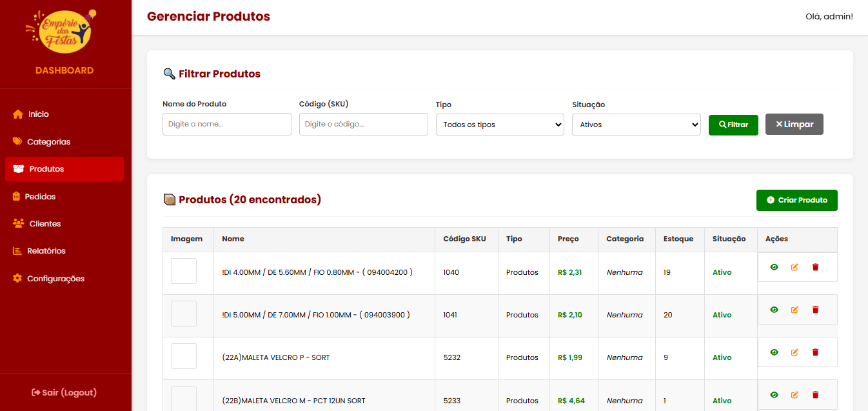Viewport: 868px width, 411px height.
Task: Click Sair (Logout) link
Action: 64,392
